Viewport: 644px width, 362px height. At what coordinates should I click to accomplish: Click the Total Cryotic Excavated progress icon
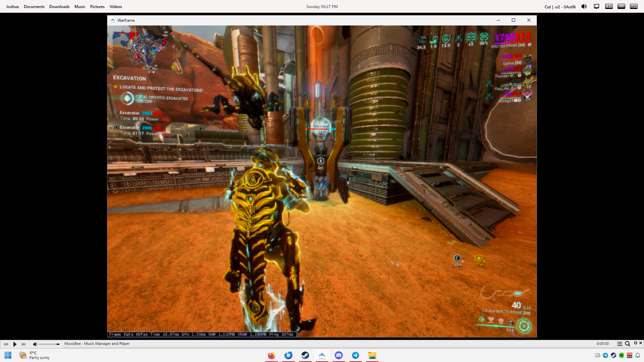[127, 99]
